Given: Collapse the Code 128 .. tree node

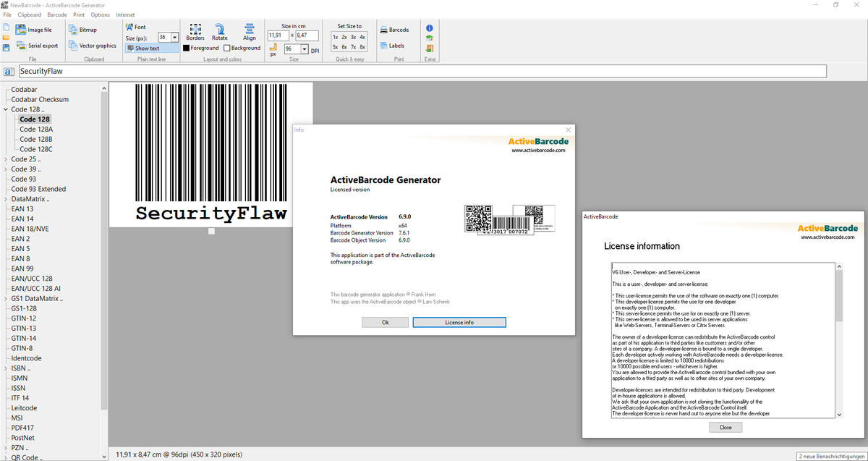Looking at the screenshot, I should coord(6,109).
